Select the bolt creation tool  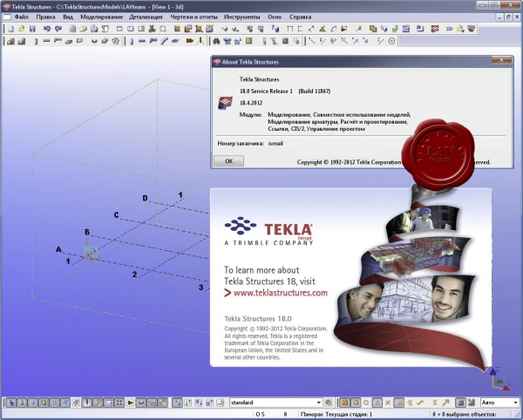pos(189,41)
